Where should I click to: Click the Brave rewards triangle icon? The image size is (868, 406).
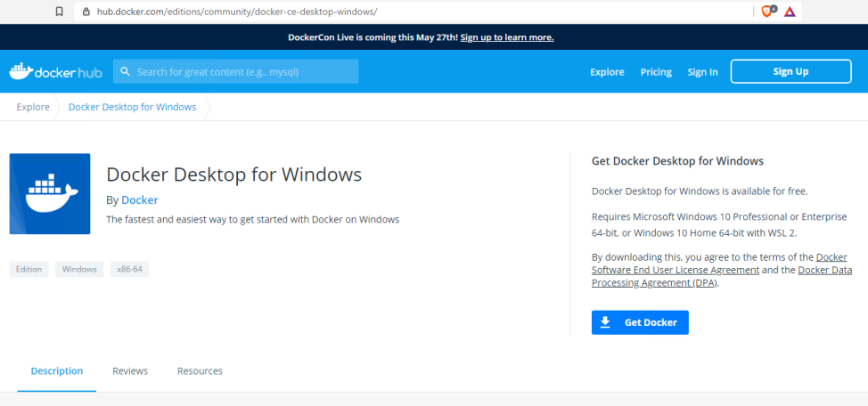(790, 12)
